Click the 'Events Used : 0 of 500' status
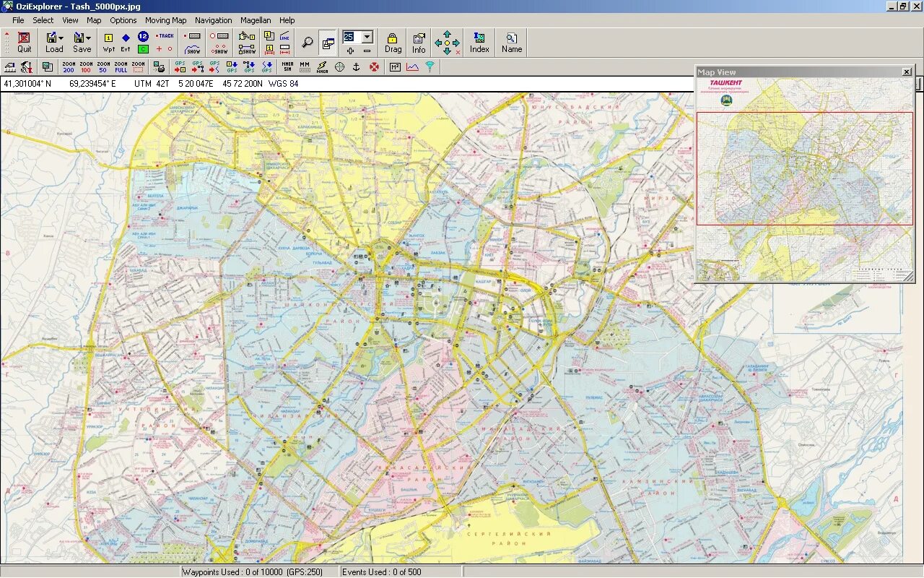The image size is (924, 578). pos(382,571)
